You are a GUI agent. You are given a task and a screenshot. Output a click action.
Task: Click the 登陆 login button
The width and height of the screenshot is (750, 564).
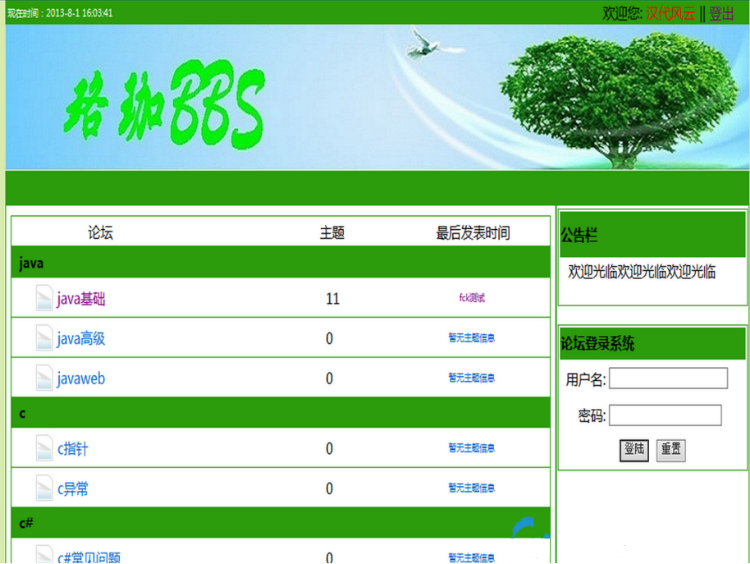tap(634, 450)
